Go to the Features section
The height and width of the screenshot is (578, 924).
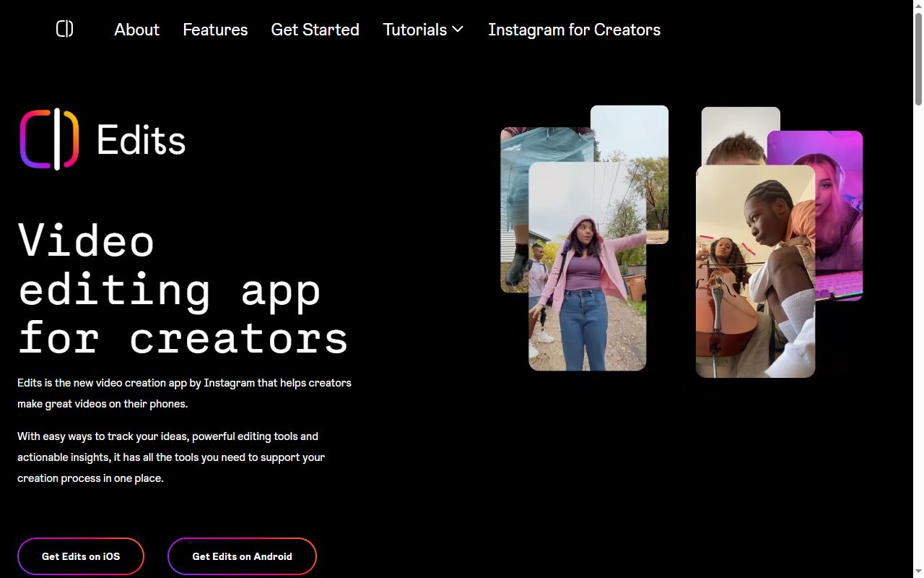(x=215, y=30)
